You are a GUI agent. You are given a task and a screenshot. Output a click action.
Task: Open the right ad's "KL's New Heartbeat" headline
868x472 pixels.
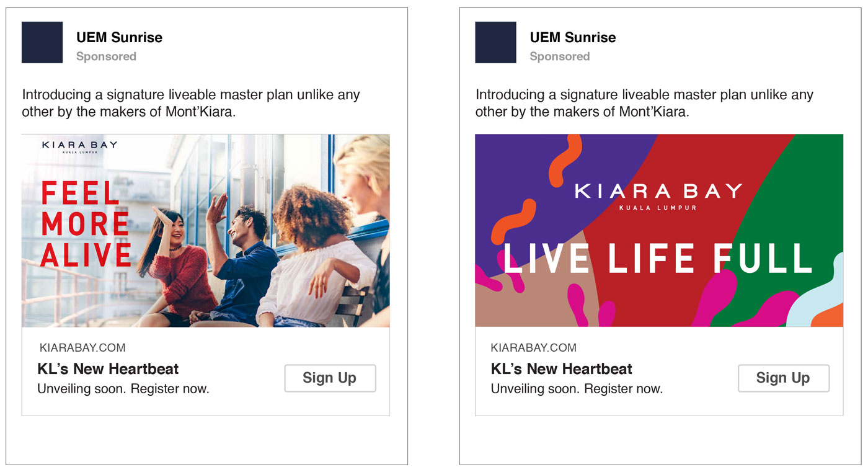click(561, 369)
